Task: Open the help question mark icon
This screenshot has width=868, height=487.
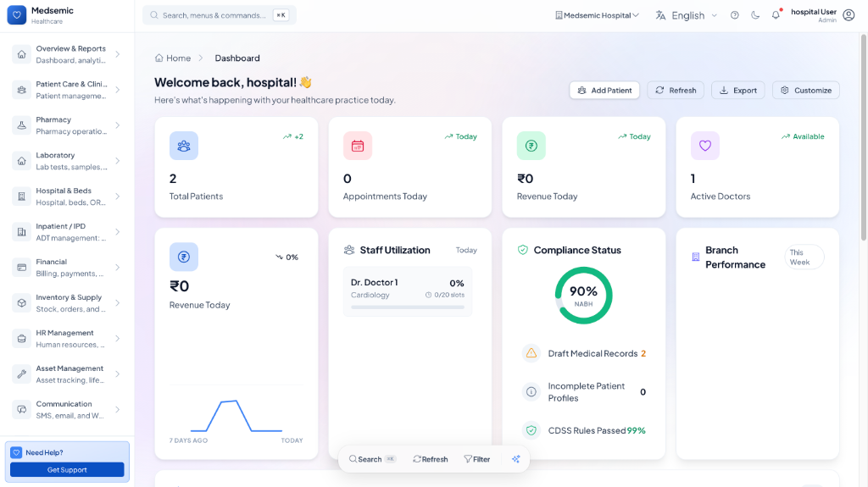Action: point(735,15)
